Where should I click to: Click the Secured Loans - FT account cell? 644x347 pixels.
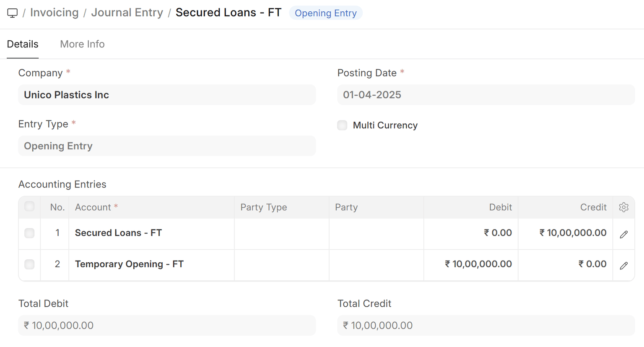[x=118, y=233]
